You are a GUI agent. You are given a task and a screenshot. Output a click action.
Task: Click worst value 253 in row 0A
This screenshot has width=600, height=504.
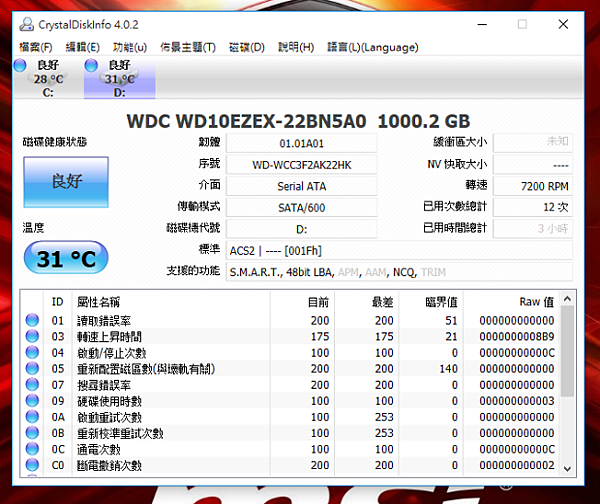(x=384, y=417)
